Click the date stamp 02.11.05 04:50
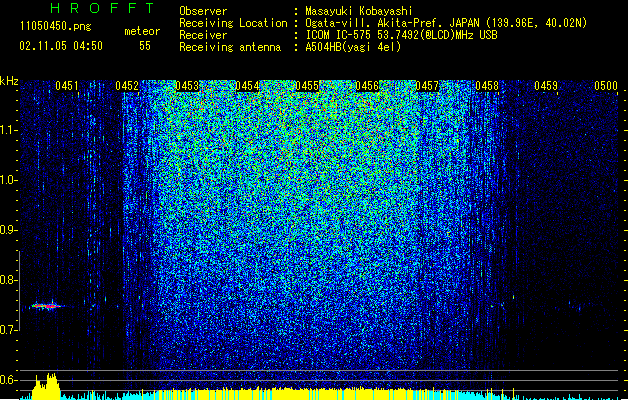Screen dimensions: 629x400 61,46
